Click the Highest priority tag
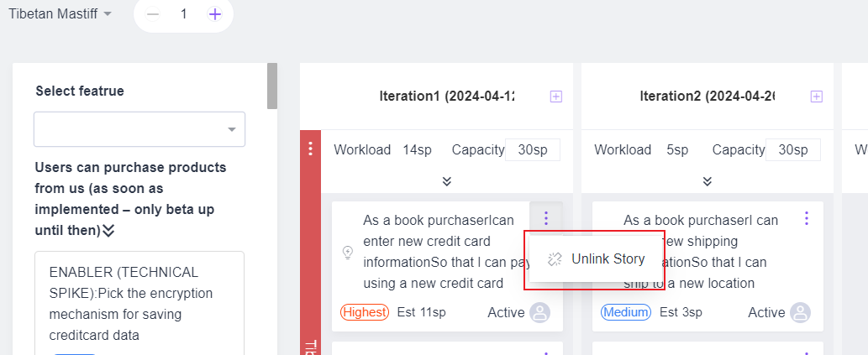Image resolution: width=868 pixels, height=355 pixels. (365, 312)
